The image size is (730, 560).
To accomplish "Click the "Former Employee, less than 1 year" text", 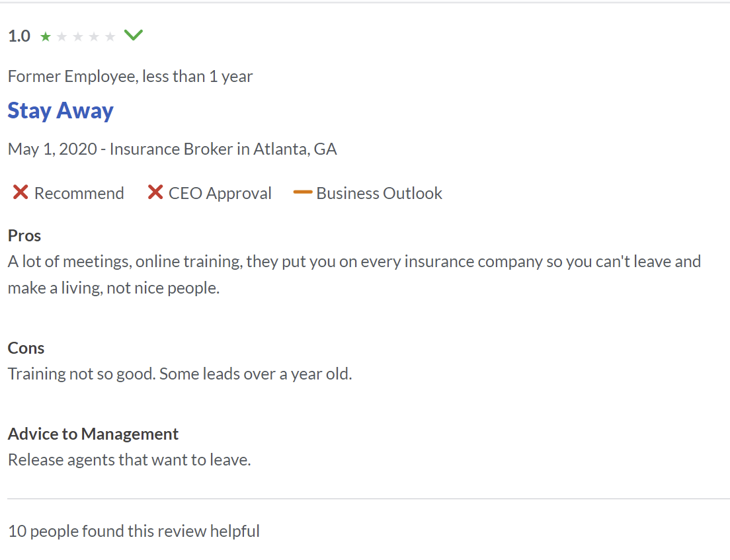I will click(x=130, y=77).
